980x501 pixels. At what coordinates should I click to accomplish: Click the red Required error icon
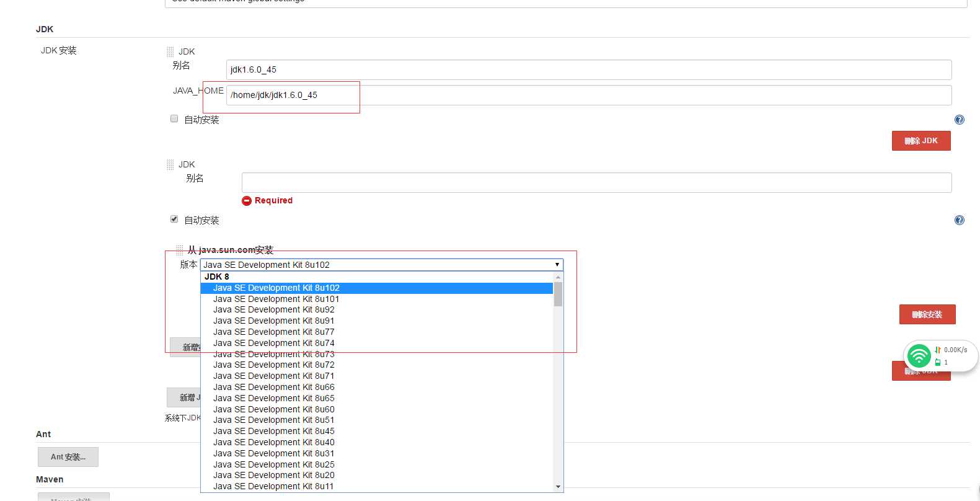point(247,201)
